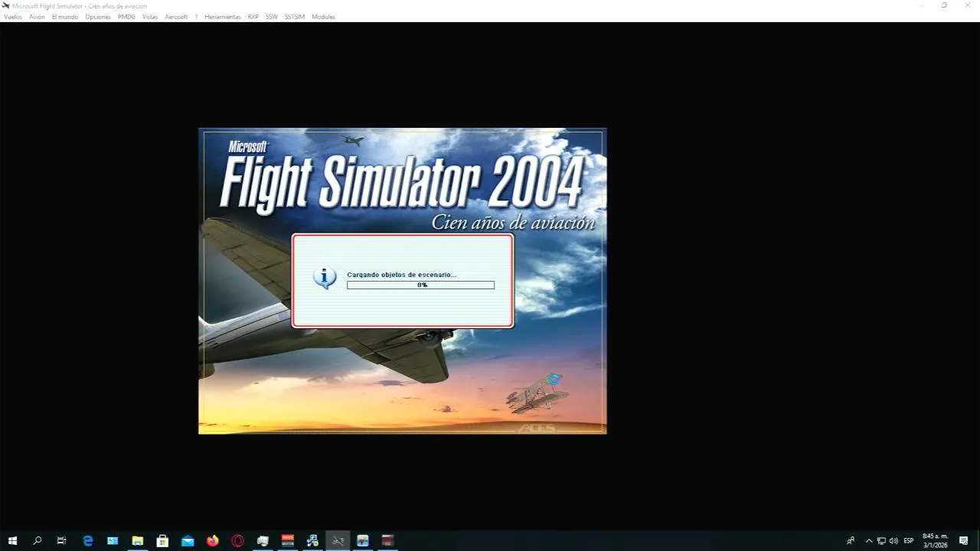Open the SSTSIM menu
This screenshot has height=551, width=980.
(295, 17)
